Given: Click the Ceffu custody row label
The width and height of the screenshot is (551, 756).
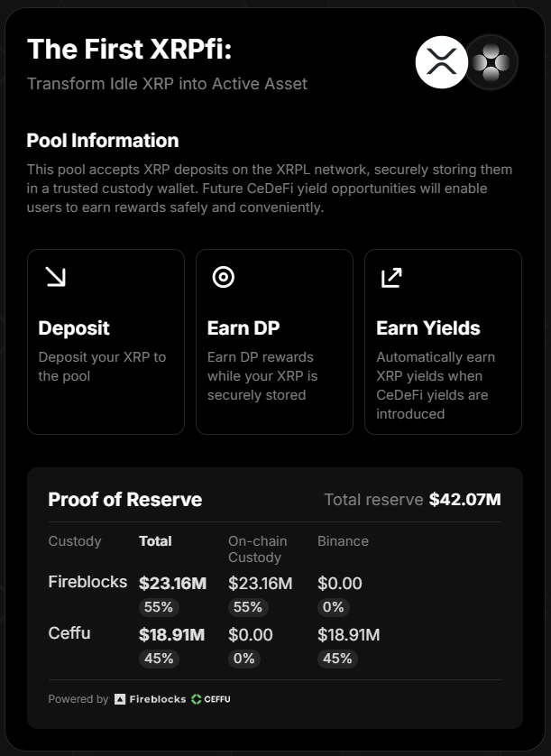Looking at the screenshot, I should 69,633.
